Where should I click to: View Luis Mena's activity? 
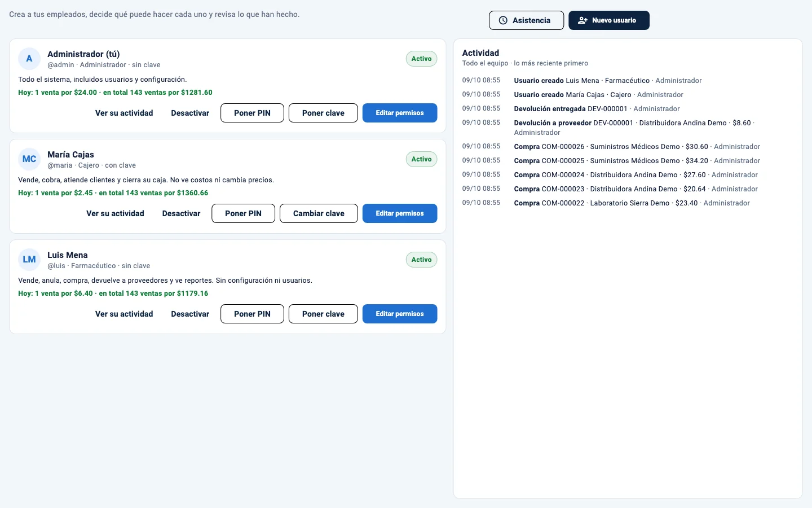click(x=124, y=314)
